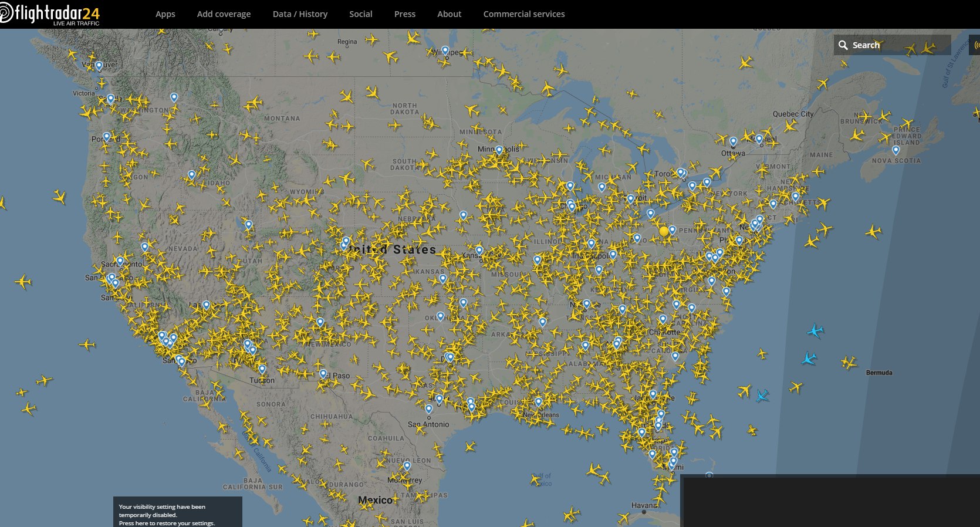The height and width of the screenshot is (527, 980).
Task: Select airport pin above the UTAH label
Action: pyautogui.click(x=248, y=225)
